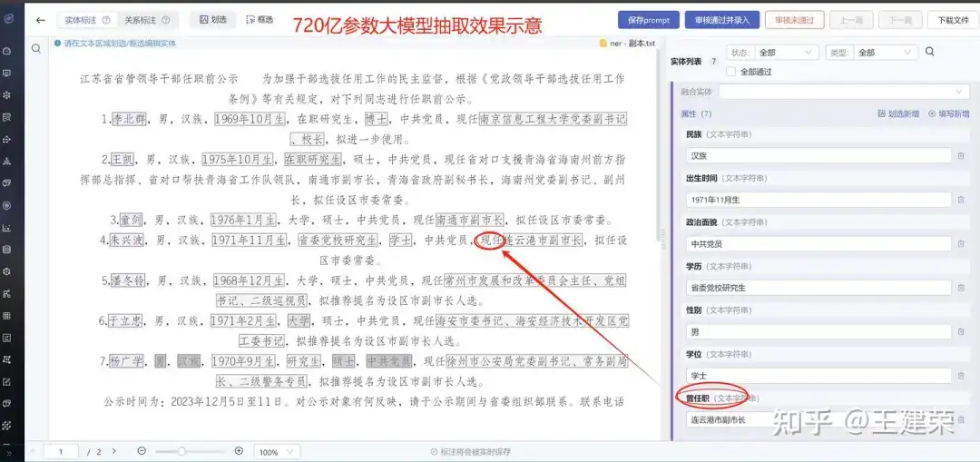Select the 划选 stroke selection tool

[x=212, y=20]
